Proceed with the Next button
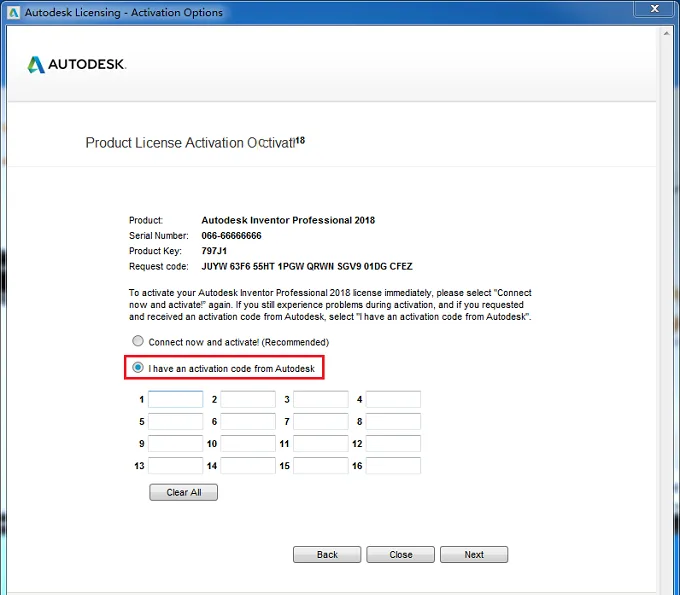 pyautogui.click(x=474, y=555)
